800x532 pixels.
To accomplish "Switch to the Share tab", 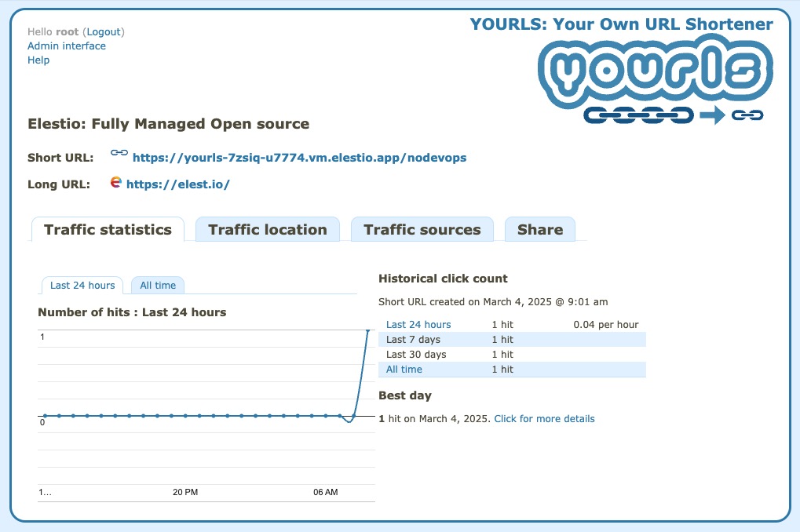I will pyautogui.click(x=539, y=229).
